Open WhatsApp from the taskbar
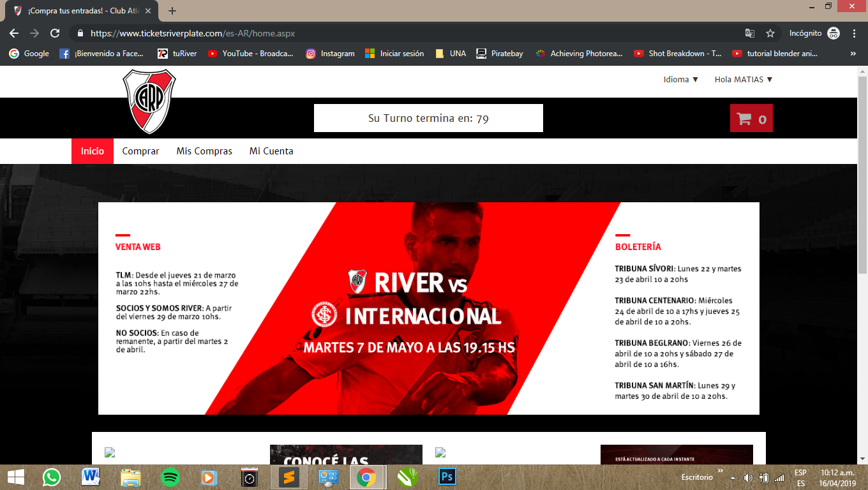Screen dimensions: 868x490 (52, 477)
